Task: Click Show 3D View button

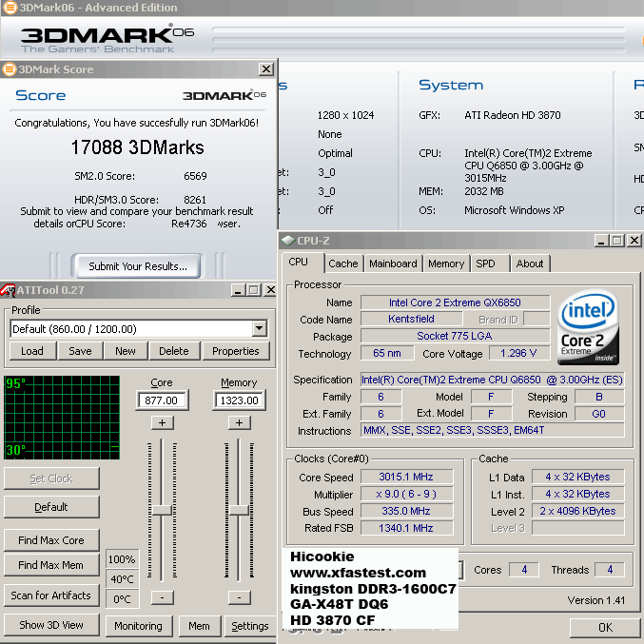Action: coord(51,625)
